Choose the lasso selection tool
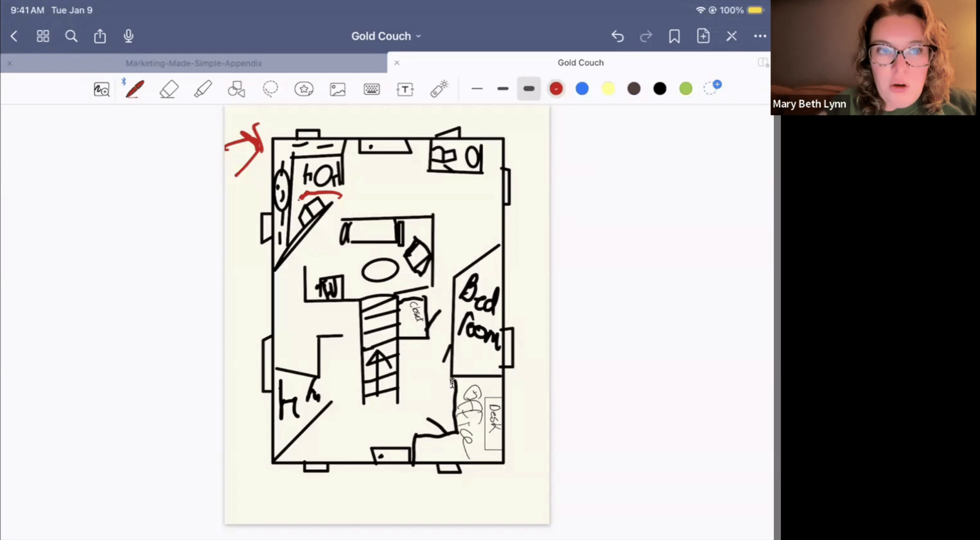 pos(270,89)
